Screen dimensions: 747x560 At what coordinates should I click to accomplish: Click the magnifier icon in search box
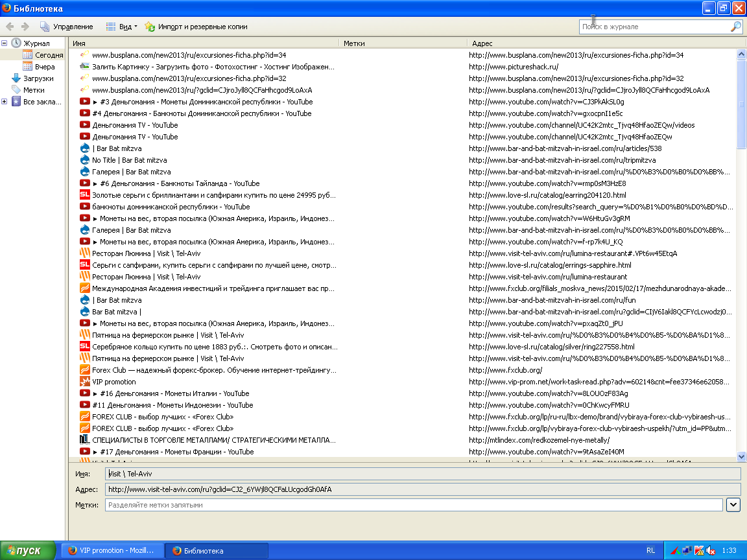click(735, 27)
